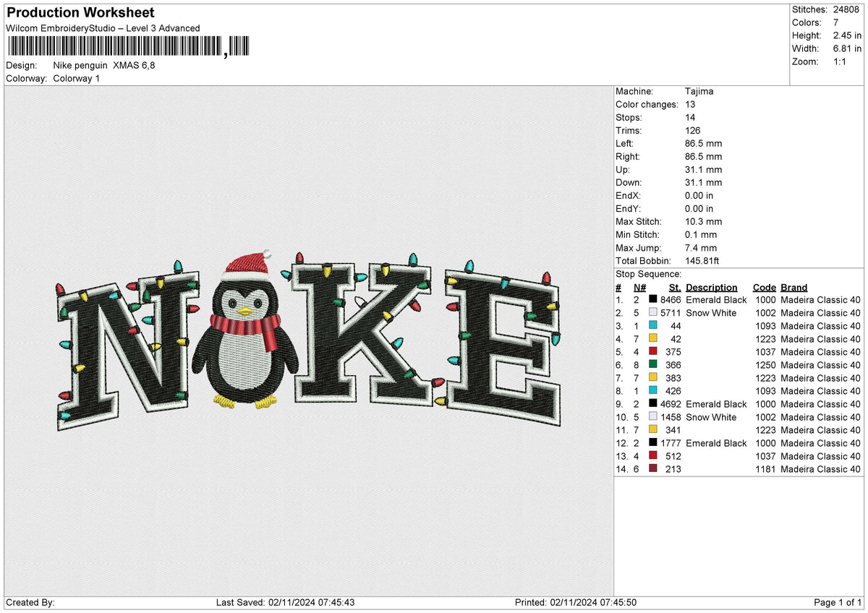
Task: Choose the green swatch in stop 6
Action: (x=653, y=365)
